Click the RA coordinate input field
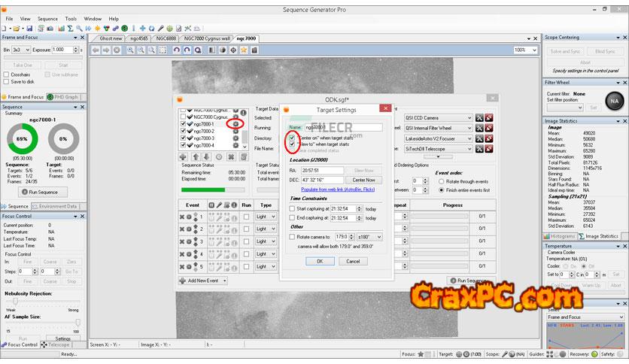629x364 pixels. click(x=321, y=170)
